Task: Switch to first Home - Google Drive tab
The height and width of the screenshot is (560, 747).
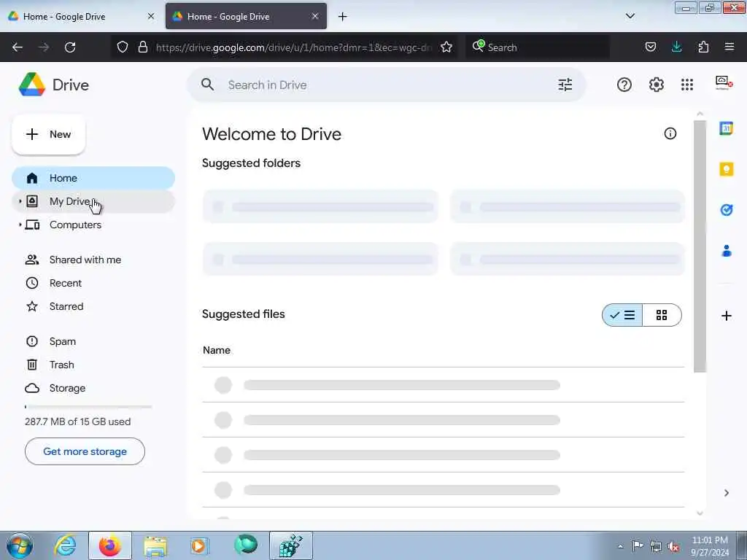Action: point(82,17)
